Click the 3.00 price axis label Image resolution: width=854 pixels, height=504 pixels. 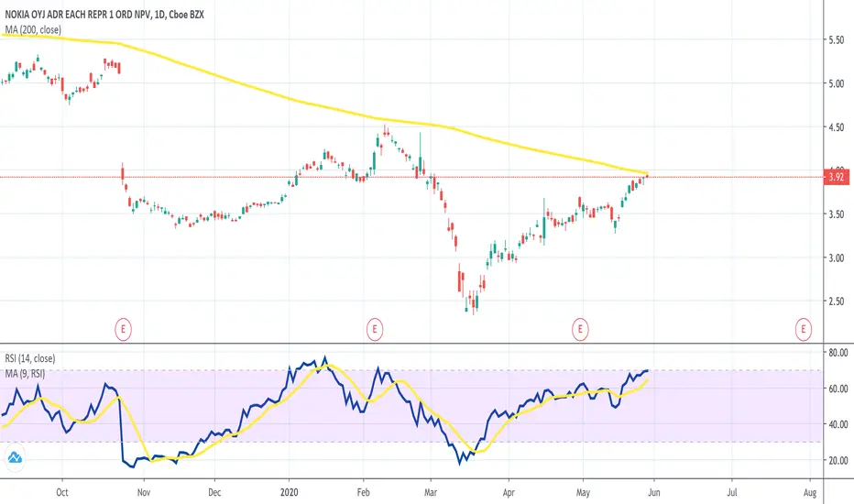pos(836,257)
